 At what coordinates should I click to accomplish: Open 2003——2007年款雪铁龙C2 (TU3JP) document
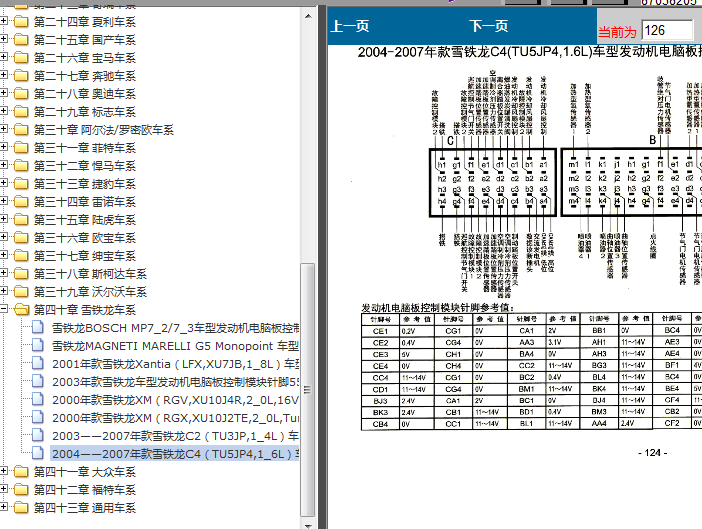pyautogui.click(x=175, y=435)
